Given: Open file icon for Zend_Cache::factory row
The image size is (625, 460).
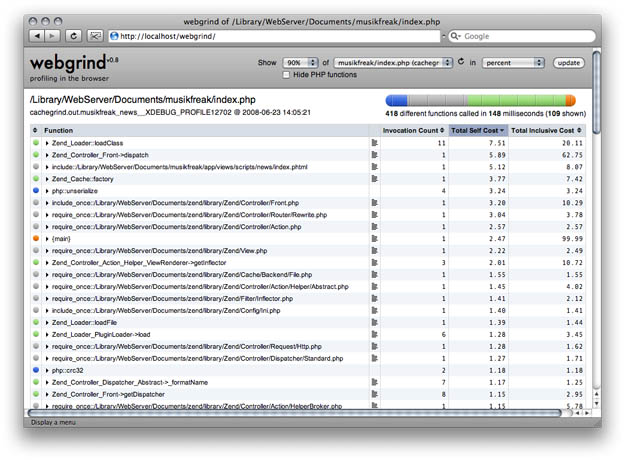Looking at the screenshot, I should coord(375,179).
